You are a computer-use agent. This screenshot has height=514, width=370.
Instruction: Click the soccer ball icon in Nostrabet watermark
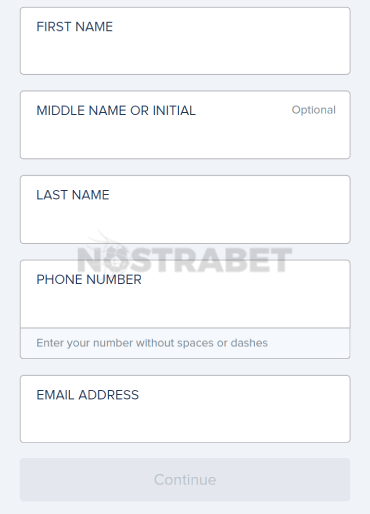116,258
